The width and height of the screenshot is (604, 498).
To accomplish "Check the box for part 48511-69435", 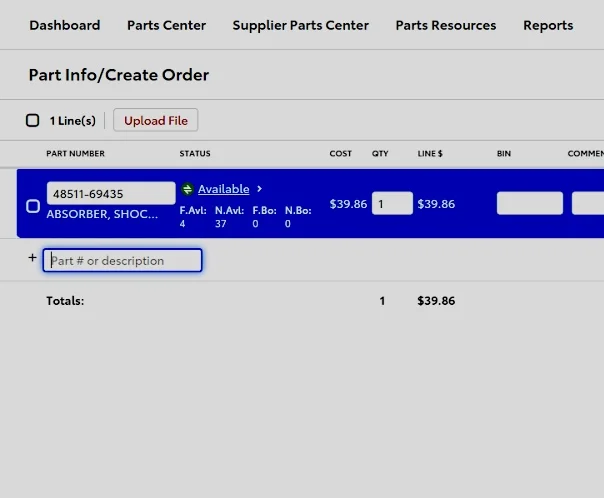I will pos(33,206).
